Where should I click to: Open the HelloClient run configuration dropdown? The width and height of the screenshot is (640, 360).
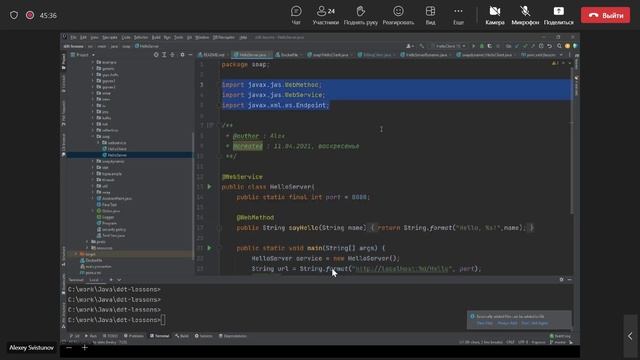[449, 46]
